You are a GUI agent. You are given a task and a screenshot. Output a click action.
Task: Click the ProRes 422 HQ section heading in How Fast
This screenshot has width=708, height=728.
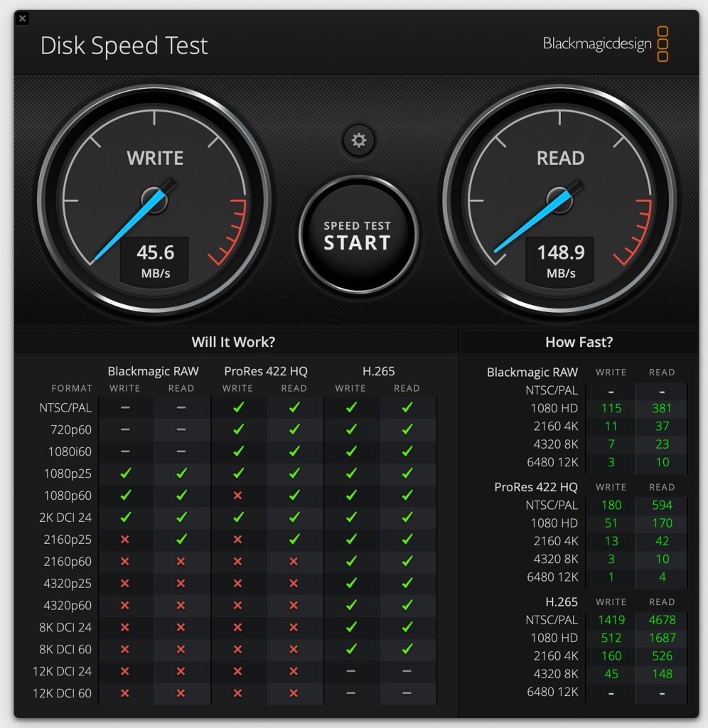pos(536,487)
